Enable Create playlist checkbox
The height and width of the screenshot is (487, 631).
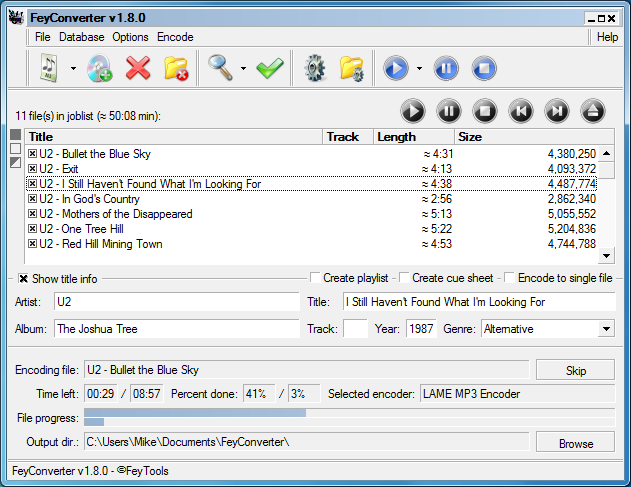coord(316,278)
